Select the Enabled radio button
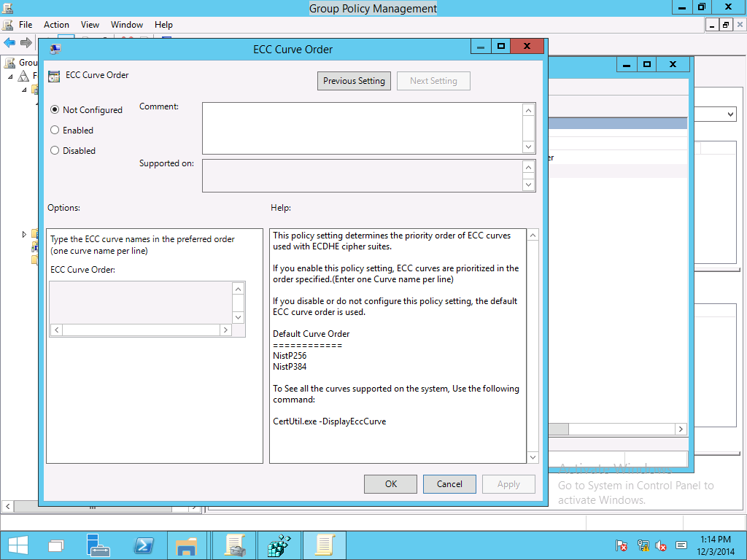 tap(54, 130)
